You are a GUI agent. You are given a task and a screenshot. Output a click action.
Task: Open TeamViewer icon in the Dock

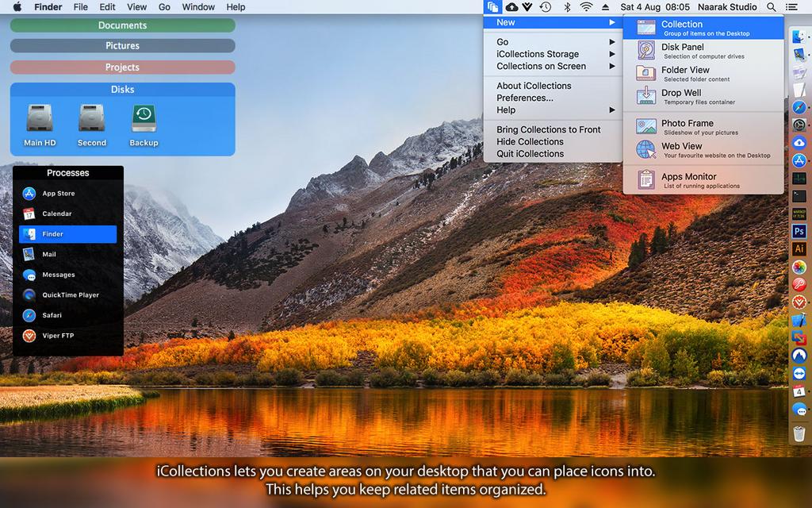pos(799,374)
